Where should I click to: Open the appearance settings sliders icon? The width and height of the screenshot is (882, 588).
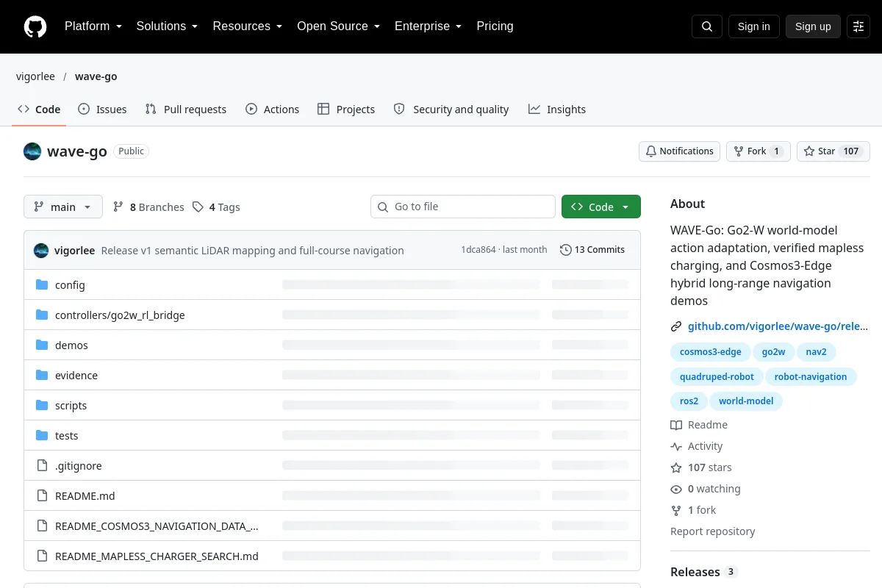(x=858, y=26)
